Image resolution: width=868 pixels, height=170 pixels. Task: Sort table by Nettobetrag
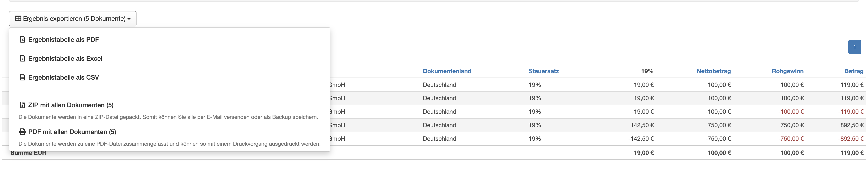713,71
